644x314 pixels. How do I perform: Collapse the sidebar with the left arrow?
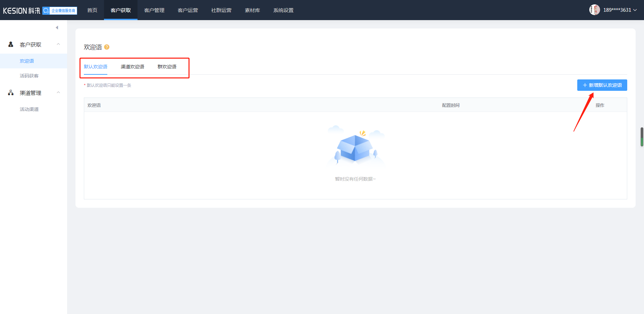click(57, 27)
